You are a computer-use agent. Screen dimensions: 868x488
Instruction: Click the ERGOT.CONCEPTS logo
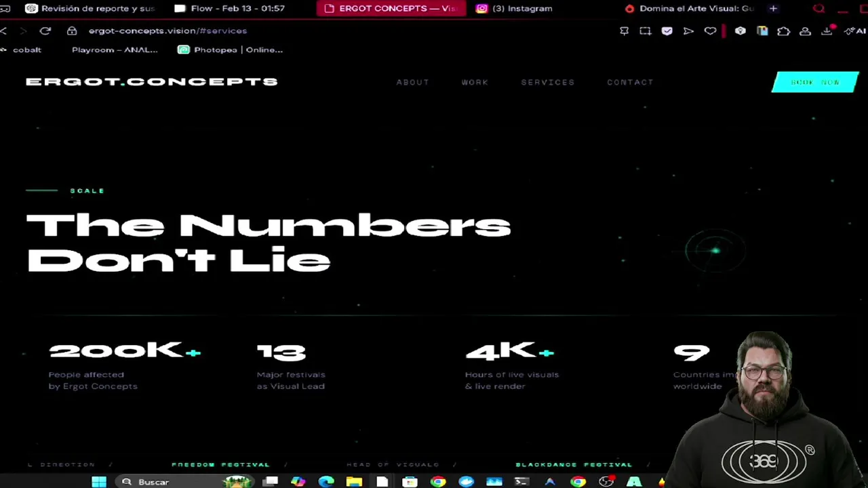click(x=152, y=81)
